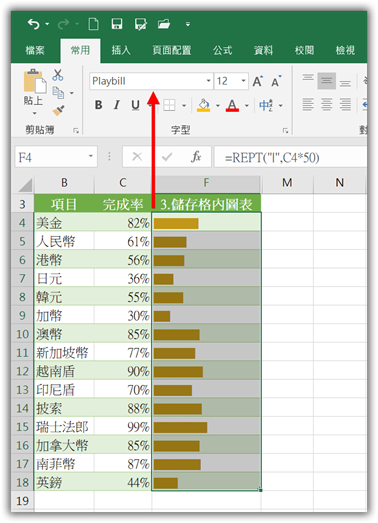Click the bar chart cell for 英鎊
The image size is (378, 523).
206,482
